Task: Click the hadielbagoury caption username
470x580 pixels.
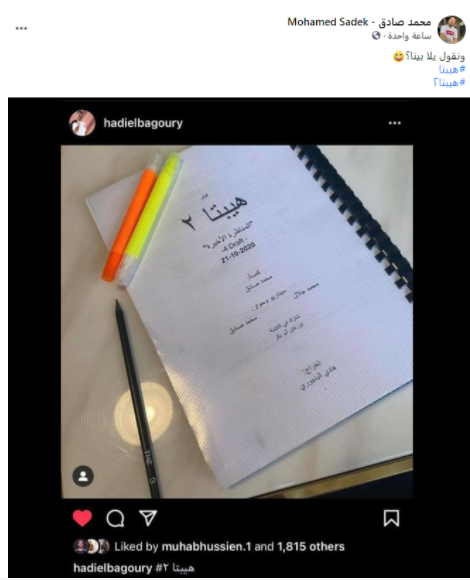Action: point(112,568)
